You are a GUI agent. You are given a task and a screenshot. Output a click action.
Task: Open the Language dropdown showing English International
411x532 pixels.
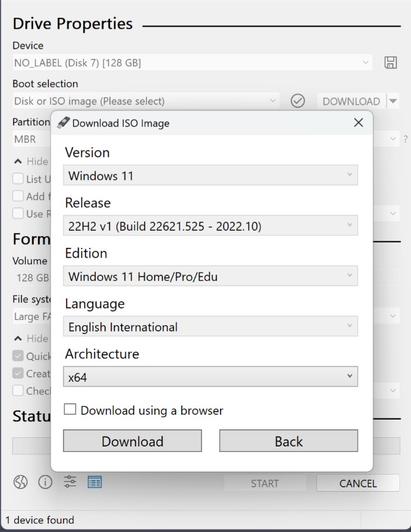210,326
